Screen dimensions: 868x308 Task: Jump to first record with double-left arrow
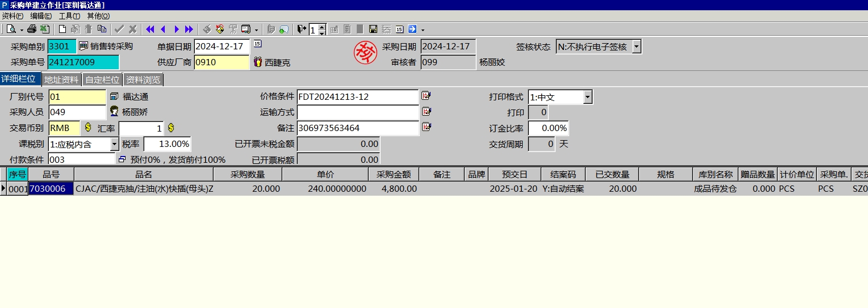[x=150, y=29]
